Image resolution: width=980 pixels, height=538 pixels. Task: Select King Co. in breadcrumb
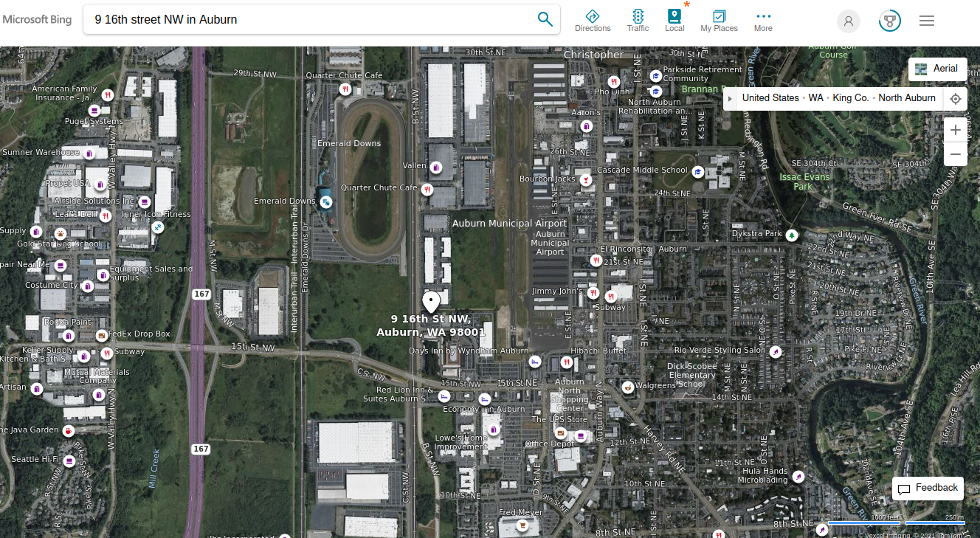[x=851, y=97]
